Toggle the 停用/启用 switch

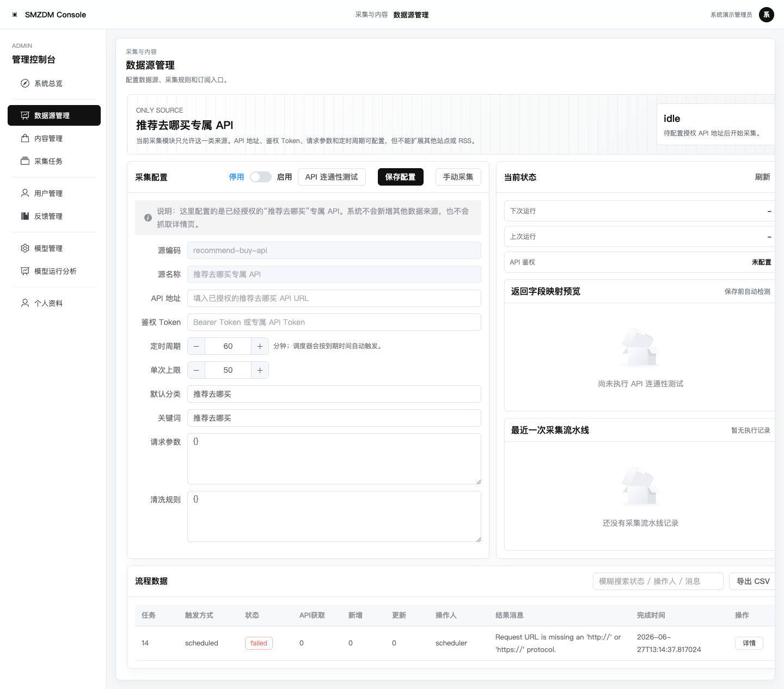[261, 177]
